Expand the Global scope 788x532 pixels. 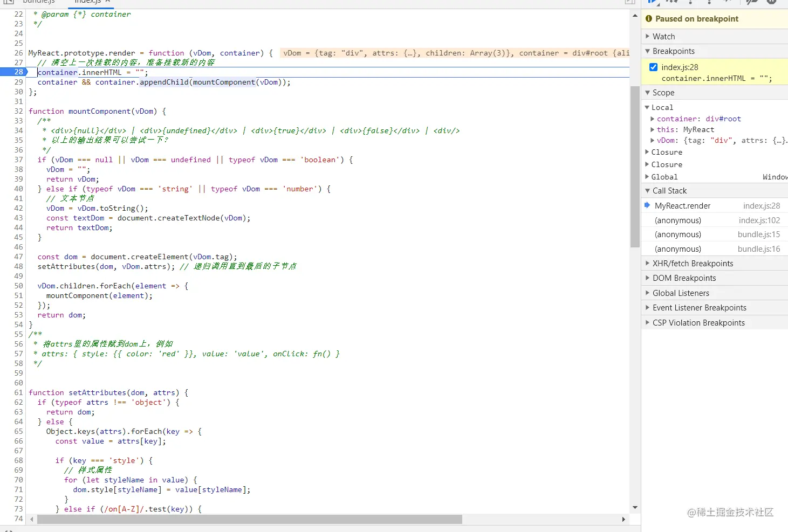tap(647, 177)
